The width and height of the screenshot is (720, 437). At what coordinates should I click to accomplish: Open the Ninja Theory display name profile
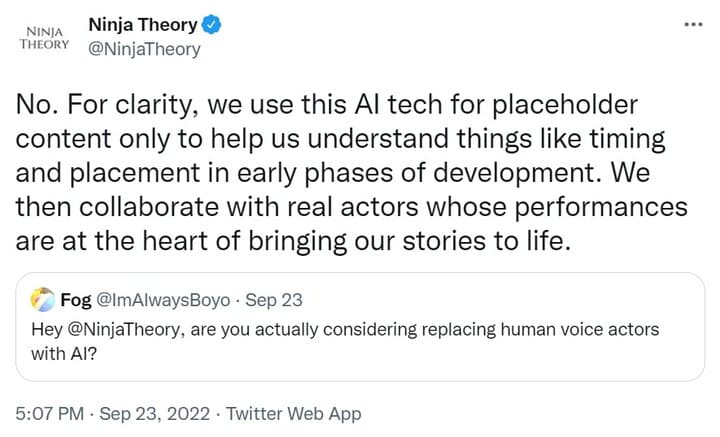coord(142,25)
